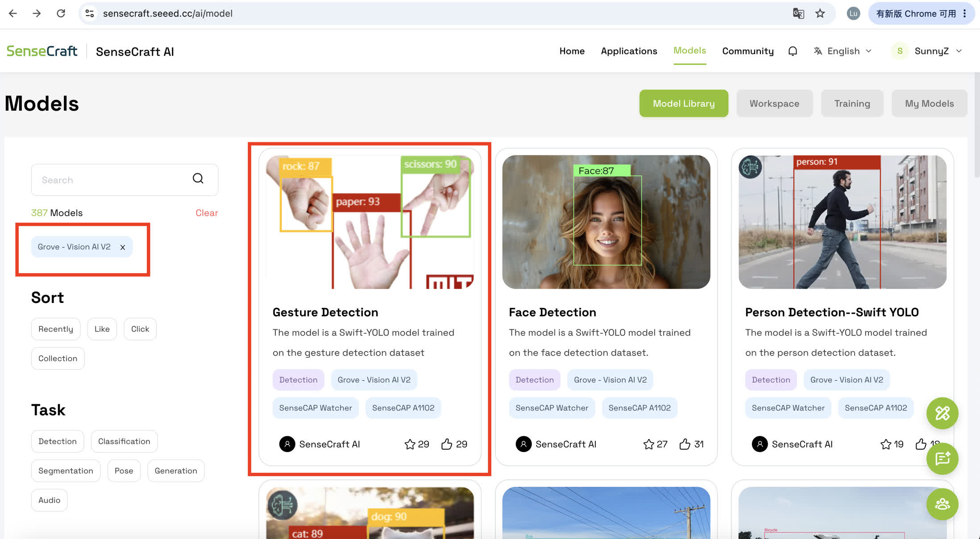980x539 pixels.
Task: Expand the English language dropdown
Action: coord(843,51)
